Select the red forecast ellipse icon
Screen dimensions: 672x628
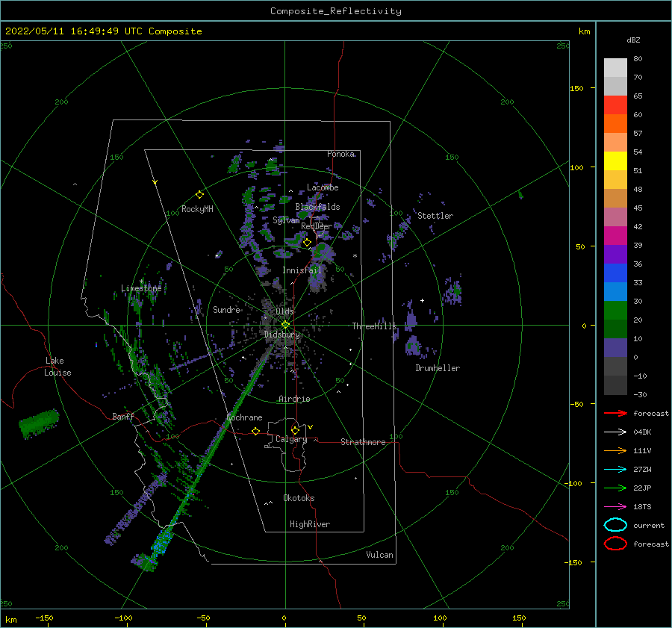[x=615, y=544]
